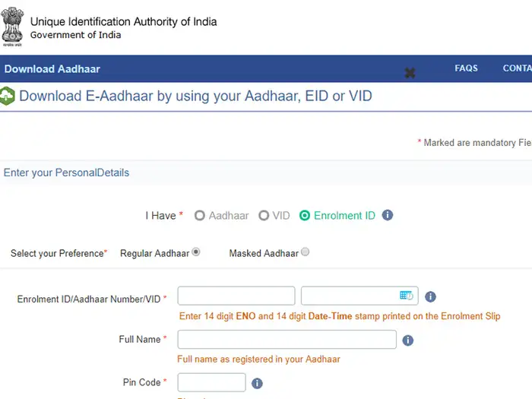Click the Download Aadhaar header link

click(x=52, y=69)
